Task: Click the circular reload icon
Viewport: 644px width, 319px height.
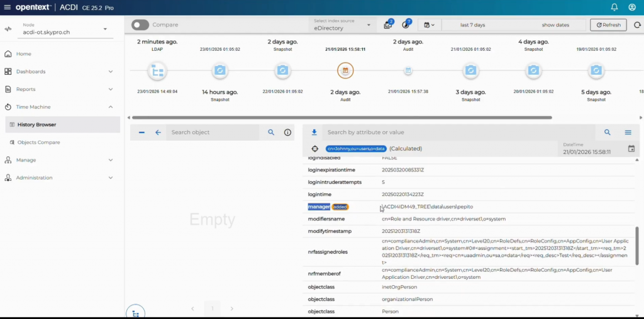Action: coord(637,25)
